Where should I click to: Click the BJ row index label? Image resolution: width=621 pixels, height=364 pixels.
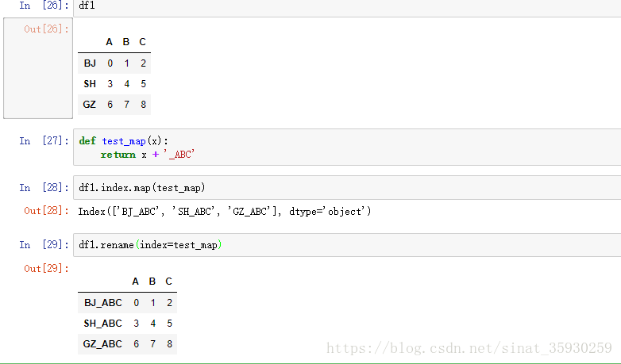pyautogui.click(x=90, y=63)
